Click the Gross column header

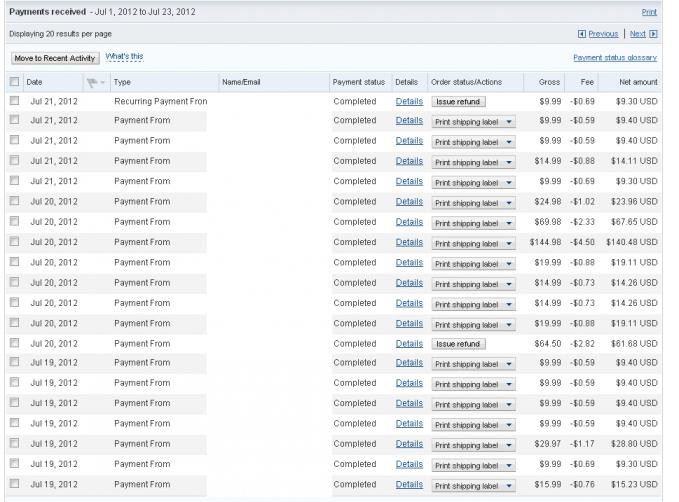coord(550,82)
